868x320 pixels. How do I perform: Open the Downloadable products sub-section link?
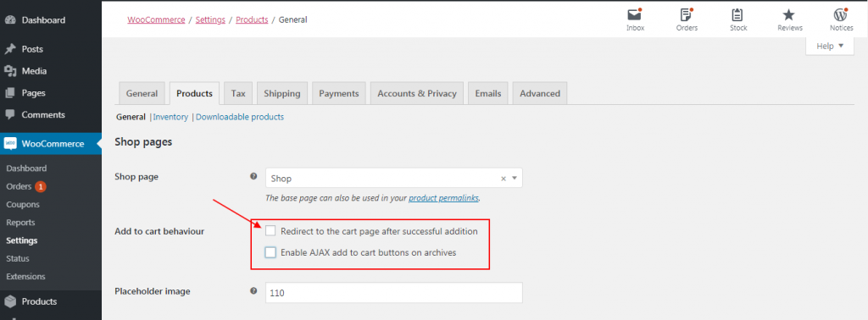pos(240,117)
